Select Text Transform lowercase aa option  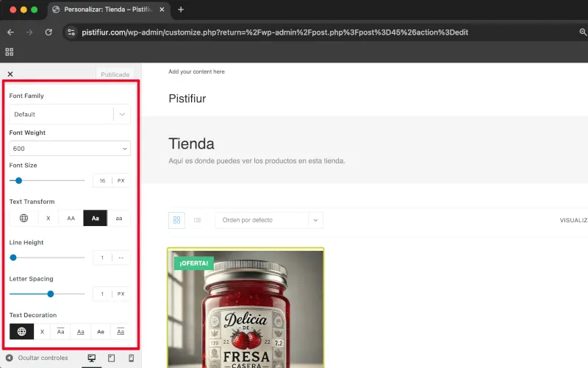pyautogui.click(x=119, y=218)
